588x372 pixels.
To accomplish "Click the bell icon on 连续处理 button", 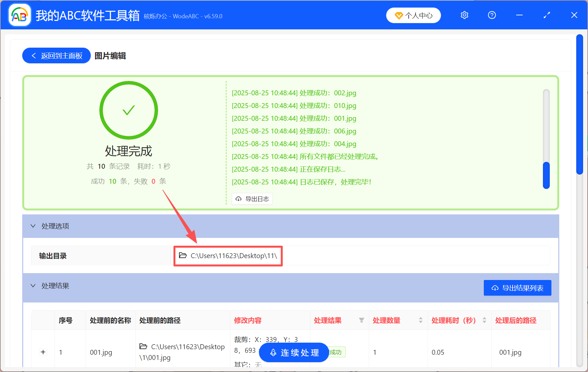I will tap(273, 352).
